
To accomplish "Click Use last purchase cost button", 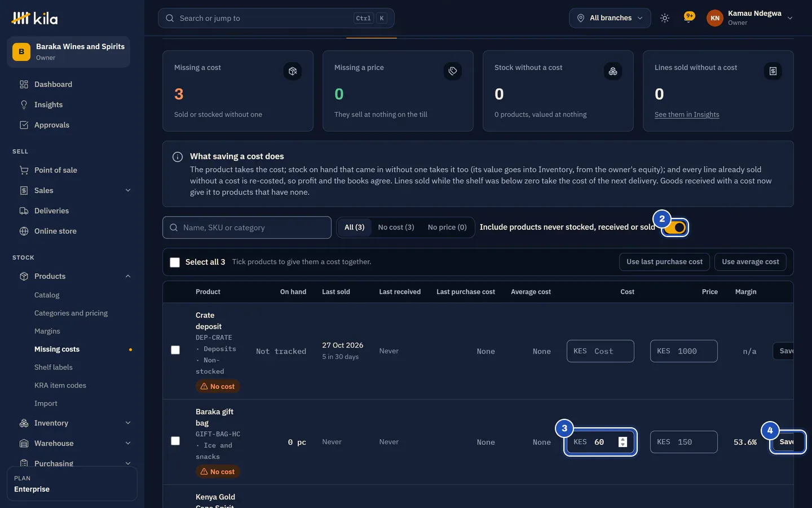I will 664,262.
